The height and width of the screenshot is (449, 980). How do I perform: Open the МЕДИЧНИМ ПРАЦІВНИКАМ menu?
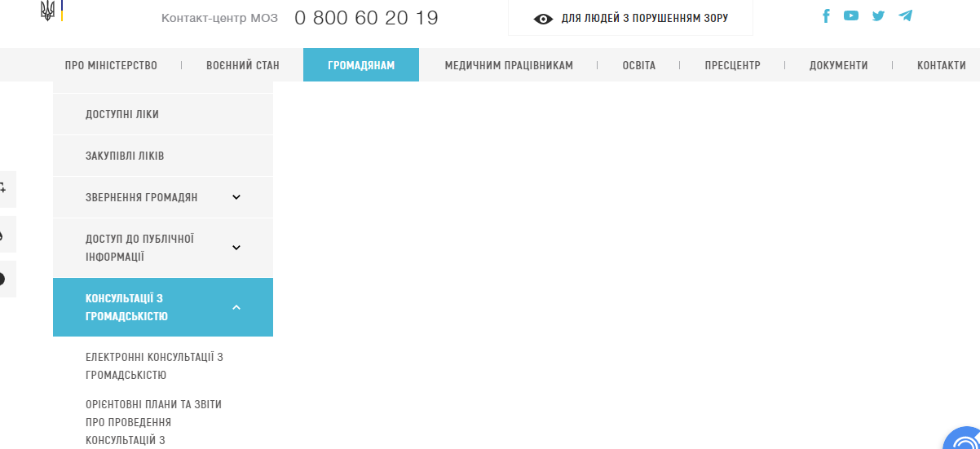pos(509,65)
